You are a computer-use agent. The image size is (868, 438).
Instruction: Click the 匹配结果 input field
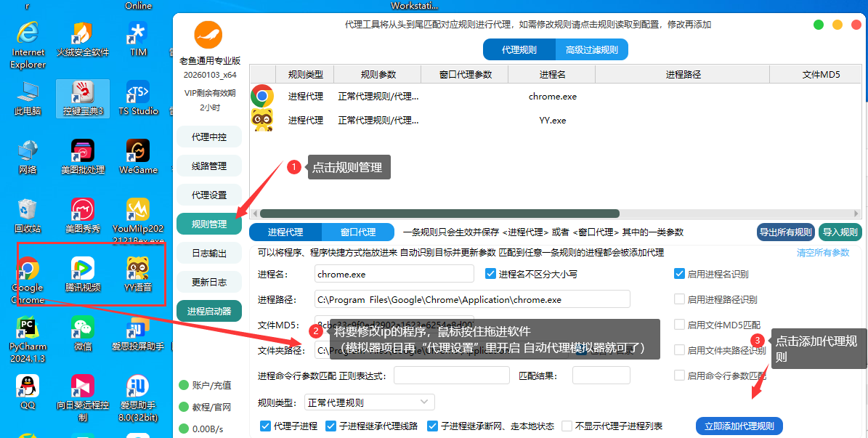(601, 376)
